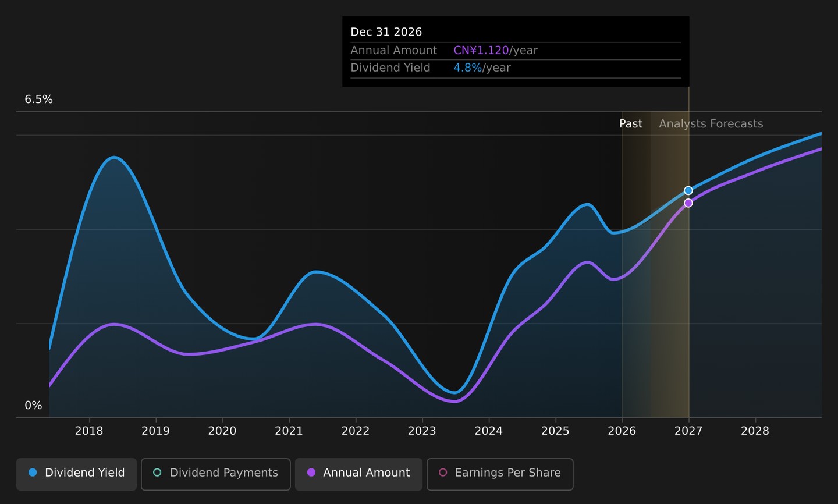The height and width of the screenshot is (504, 838).
Task: Click the Analysts Forecasts label
Action: click(x=711, y=124)
